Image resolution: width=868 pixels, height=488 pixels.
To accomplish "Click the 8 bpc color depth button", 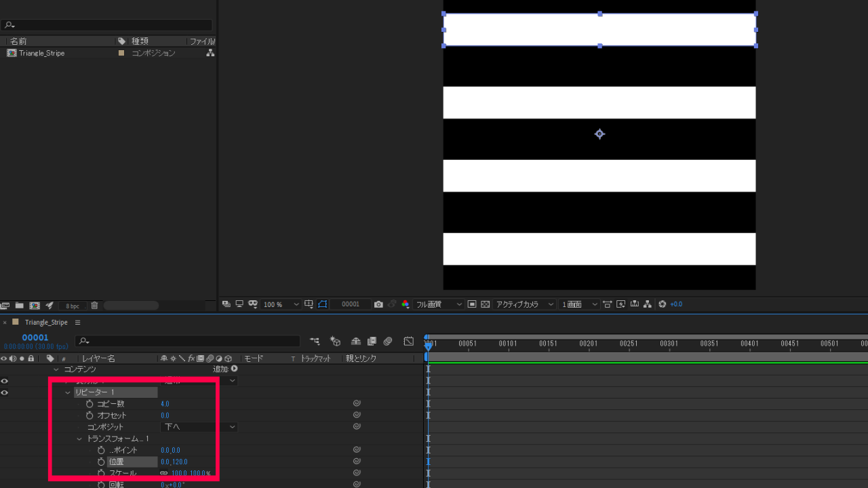I will tap(73, 306).
